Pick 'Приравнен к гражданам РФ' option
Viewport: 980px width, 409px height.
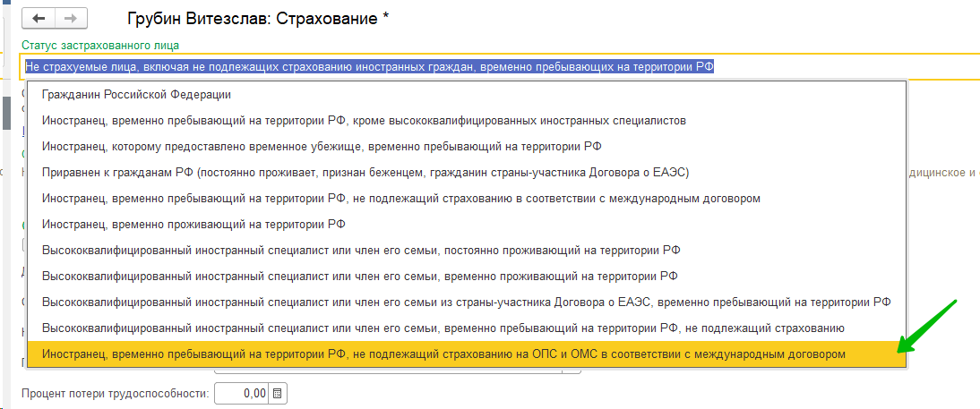(x=365, y=172)
